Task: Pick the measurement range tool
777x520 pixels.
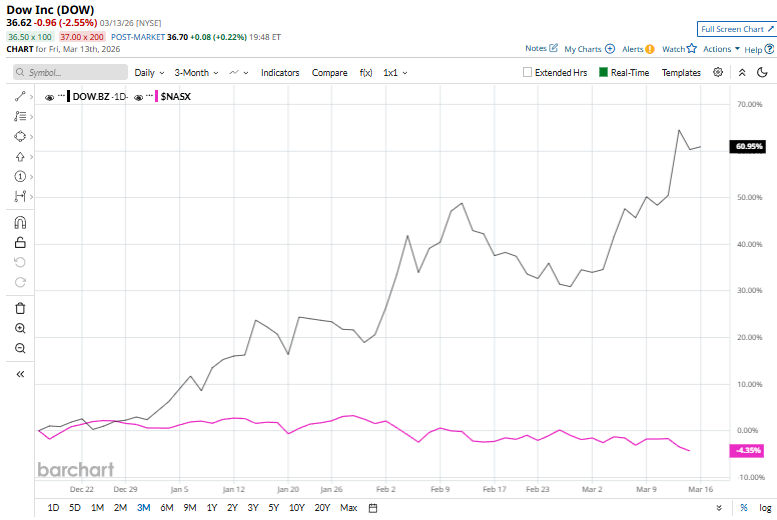Action: 20,196
